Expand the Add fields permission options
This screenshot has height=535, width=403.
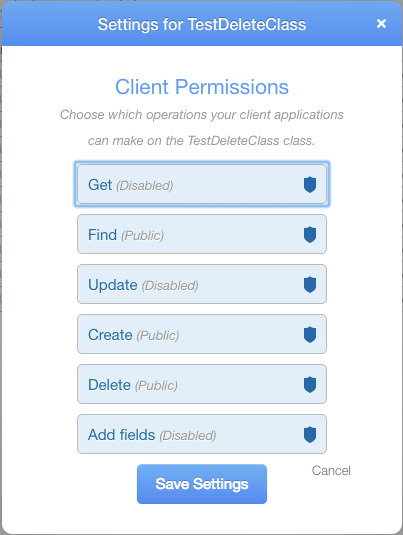[202, 434]
